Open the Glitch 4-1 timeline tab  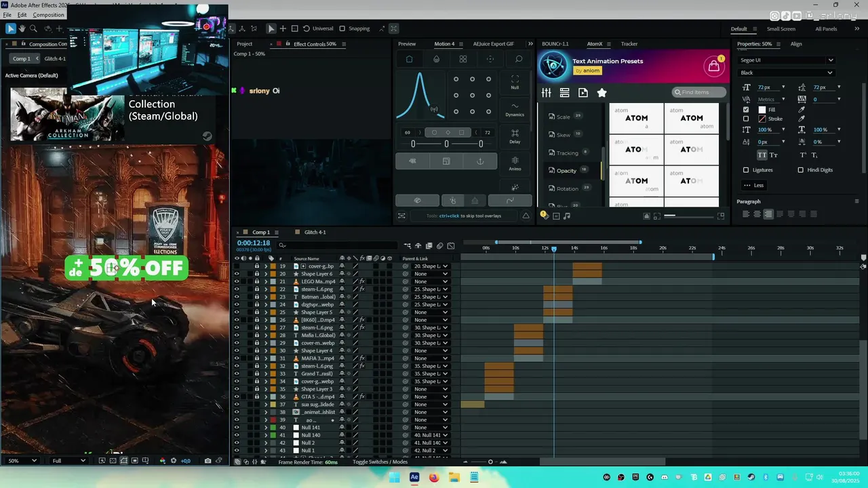[x=315, y=232]
